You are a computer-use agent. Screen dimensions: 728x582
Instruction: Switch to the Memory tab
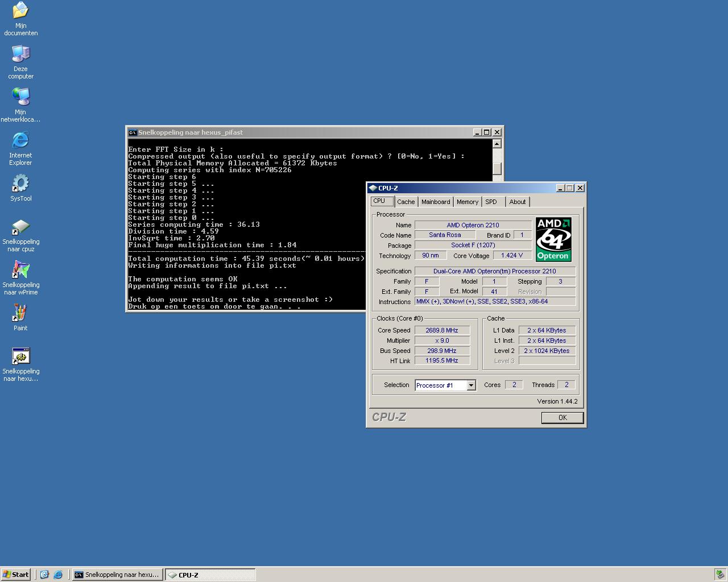click(x=468, y=202)
